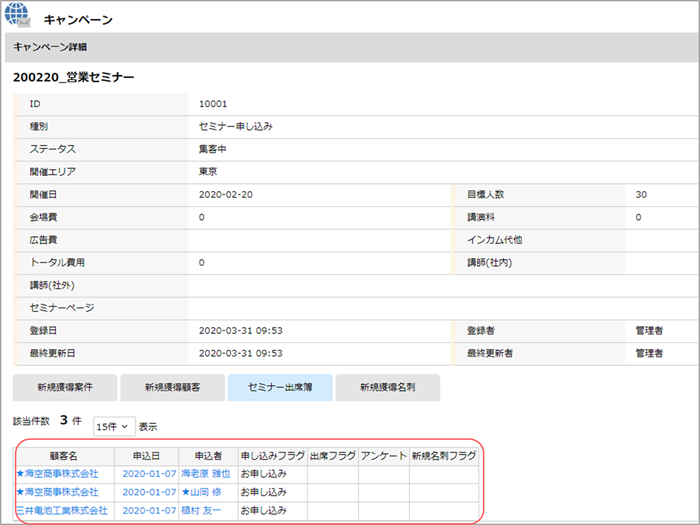Click the アンケート column header
The image size is (700, 525).
(384, 456)
